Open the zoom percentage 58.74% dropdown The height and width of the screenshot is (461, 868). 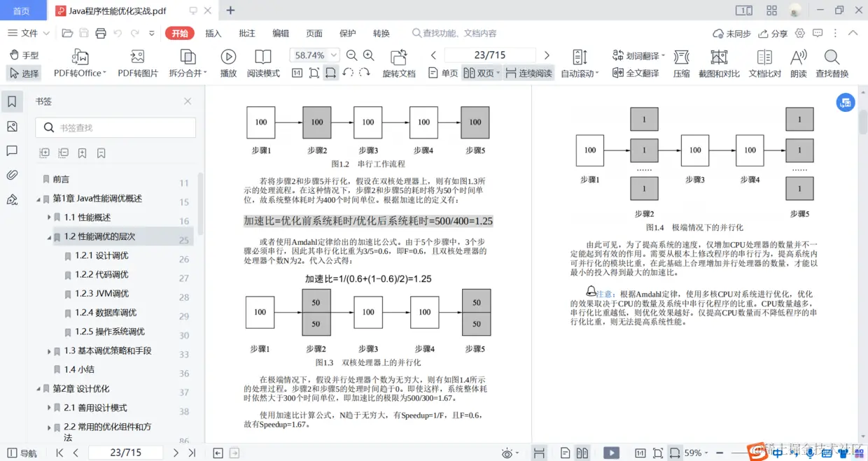point(334,55)
